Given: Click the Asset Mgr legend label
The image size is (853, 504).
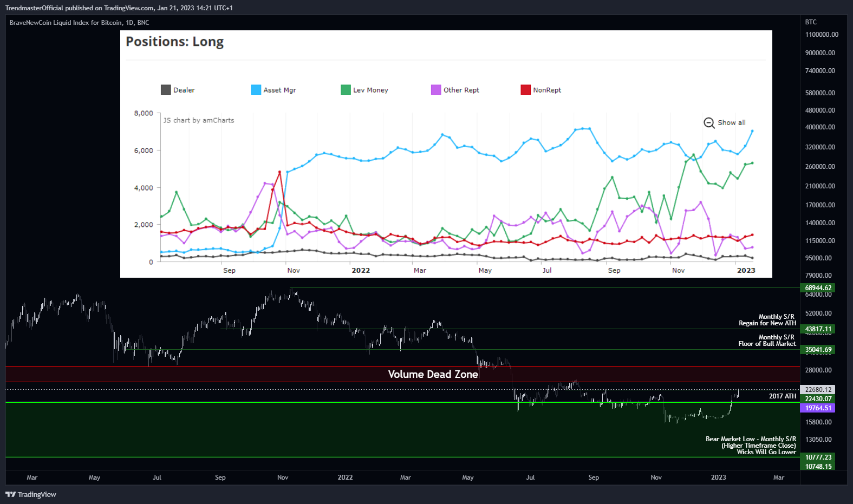Looking at the screenshot, I should click(280, 90).
